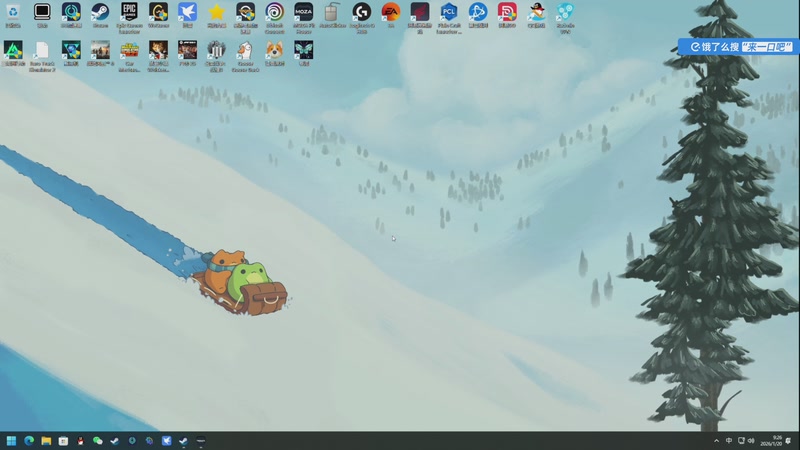Open the volume control in tray
The height and width of the screenshot is (450, 800).
751,441
